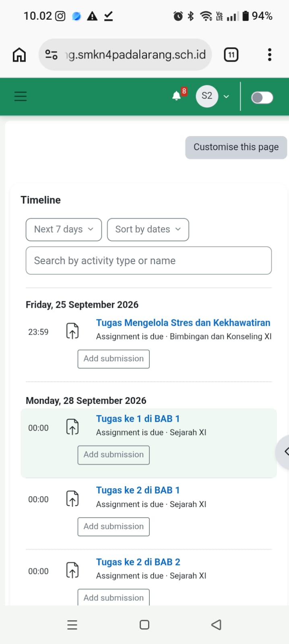Tap the Android back navigation button
289x644 pixels.
click(216, 625)
